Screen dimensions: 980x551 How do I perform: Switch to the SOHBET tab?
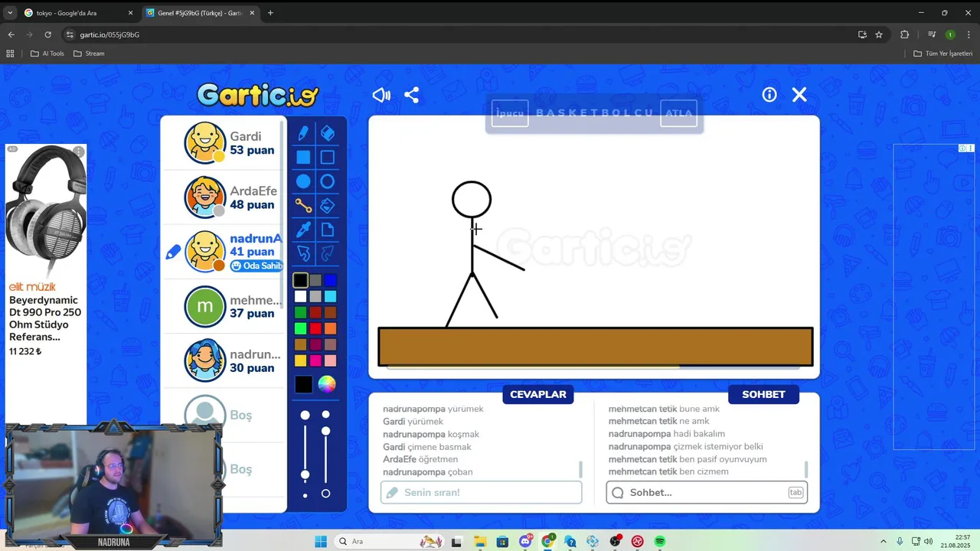tap(763, 394)
